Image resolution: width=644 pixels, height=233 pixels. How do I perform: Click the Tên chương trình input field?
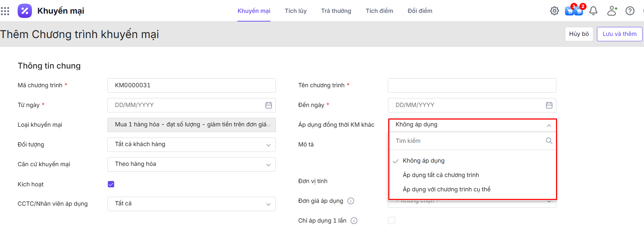coord(472,85)
